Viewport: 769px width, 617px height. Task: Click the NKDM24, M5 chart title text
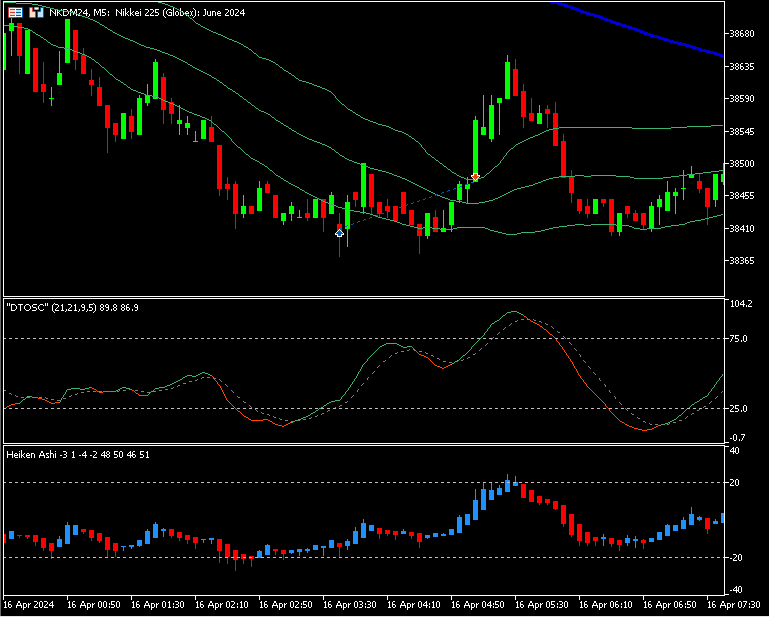point(147,13)
